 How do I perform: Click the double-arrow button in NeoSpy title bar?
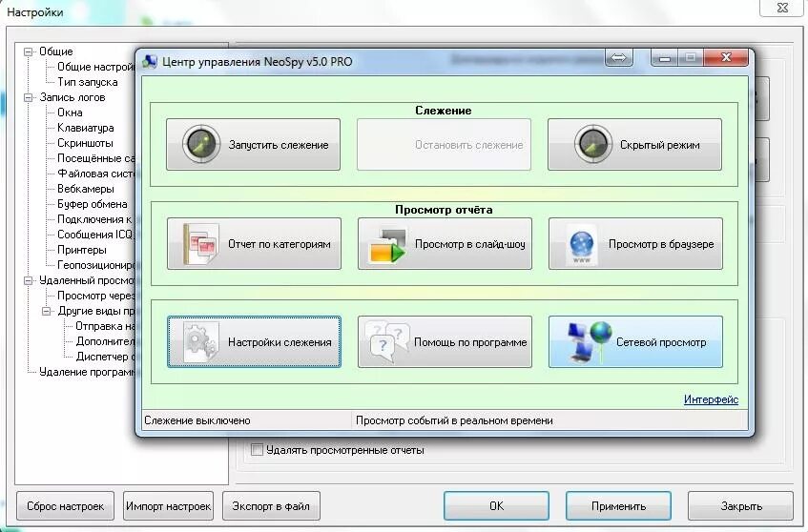pyautogui.click(x=619, y=57)
